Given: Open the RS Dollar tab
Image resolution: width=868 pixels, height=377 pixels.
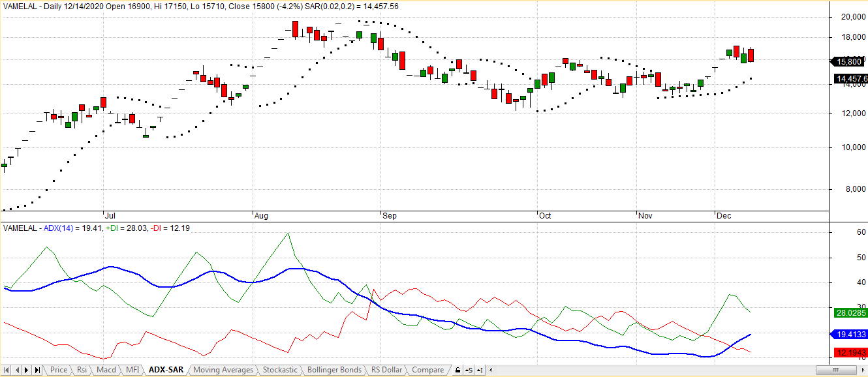Looking at the screenshot, I should (x=386, y=370).
